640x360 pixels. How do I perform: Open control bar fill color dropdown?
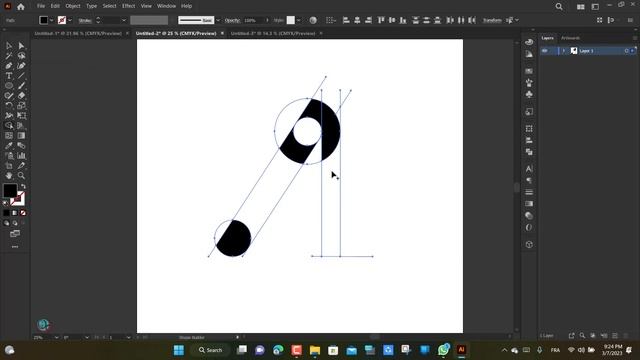point(51,20)
